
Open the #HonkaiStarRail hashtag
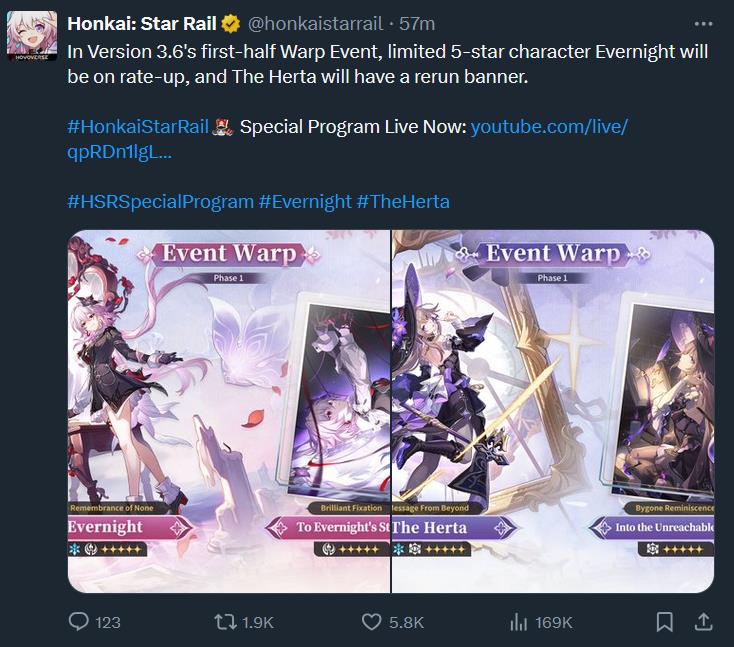tap(138, 127)
